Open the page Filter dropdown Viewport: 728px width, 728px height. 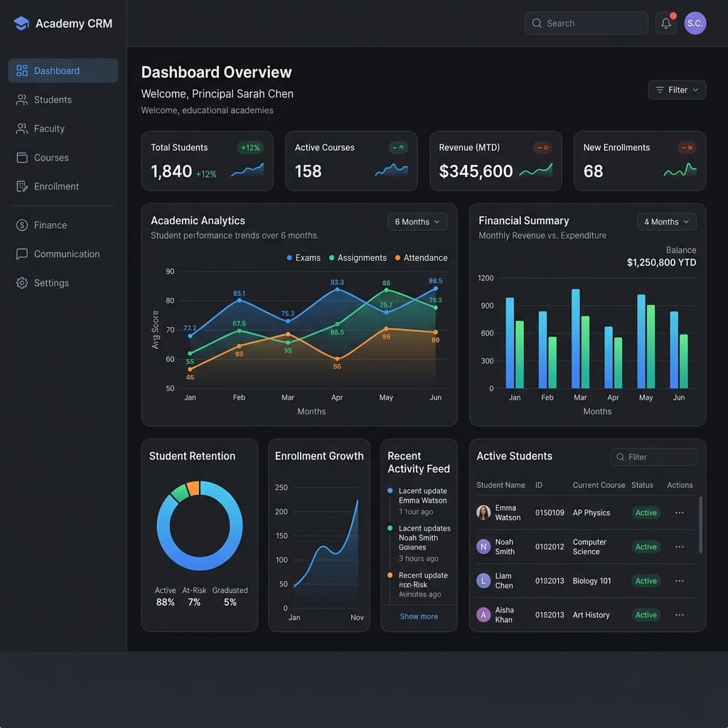coord(677,90)
